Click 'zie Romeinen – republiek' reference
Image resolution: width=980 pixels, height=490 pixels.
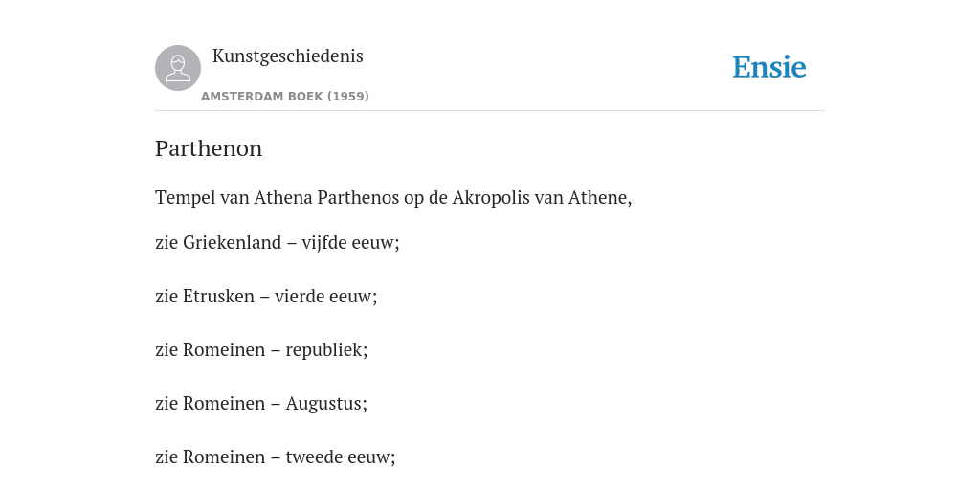click(x=261, y=350)
